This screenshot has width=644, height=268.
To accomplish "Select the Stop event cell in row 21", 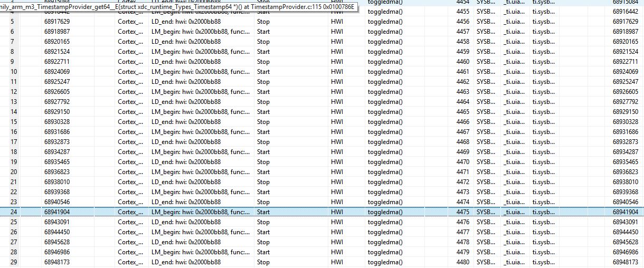I will click(x=263, y=182).
